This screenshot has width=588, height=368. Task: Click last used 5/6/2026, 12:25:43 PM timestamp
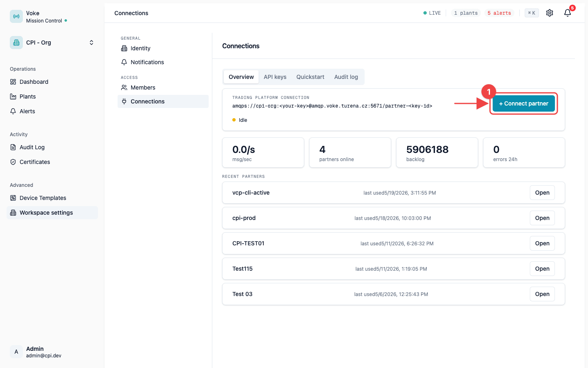pyautogui.click(x=391, y=294)
